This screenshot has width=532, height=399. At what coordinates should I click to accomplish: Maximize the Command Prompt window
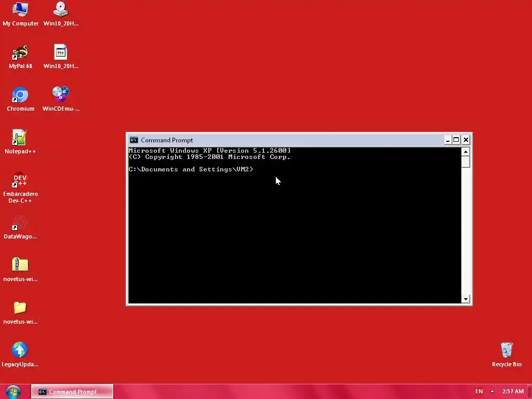tap(456, 140)
